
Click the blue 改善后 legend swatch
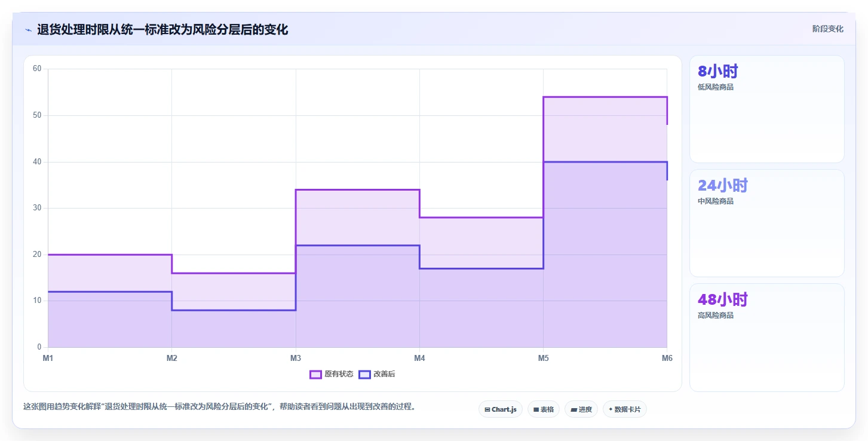[x=364, y=374]
